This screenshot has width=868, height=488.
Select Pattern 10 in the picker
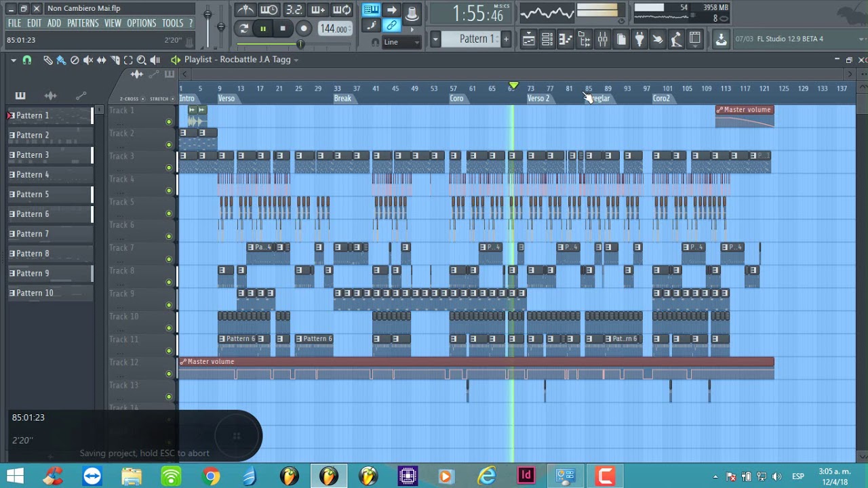click(x=50, y=293)
